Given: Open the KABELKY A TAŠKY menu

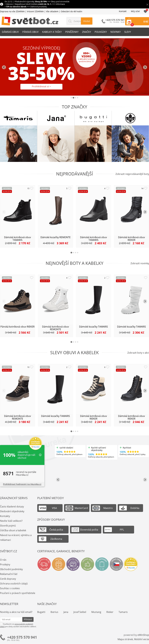Looking at the screenshot, I should tap(52, 32).
